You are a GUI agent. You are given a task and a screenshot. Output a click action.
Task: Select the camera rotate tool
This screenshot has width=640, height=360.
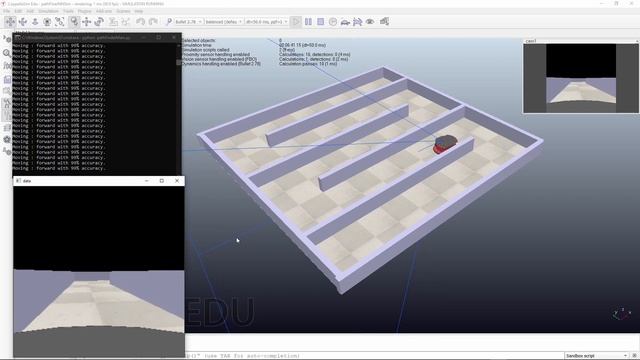coord(23,22)
